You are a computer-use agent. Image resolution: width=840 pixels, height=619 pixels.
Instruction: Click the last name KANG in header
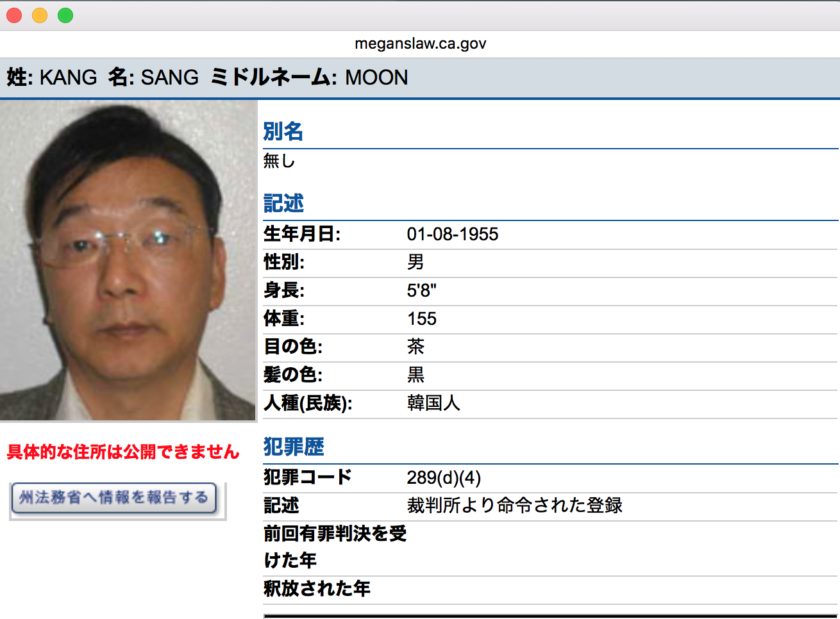coord(68,78)
